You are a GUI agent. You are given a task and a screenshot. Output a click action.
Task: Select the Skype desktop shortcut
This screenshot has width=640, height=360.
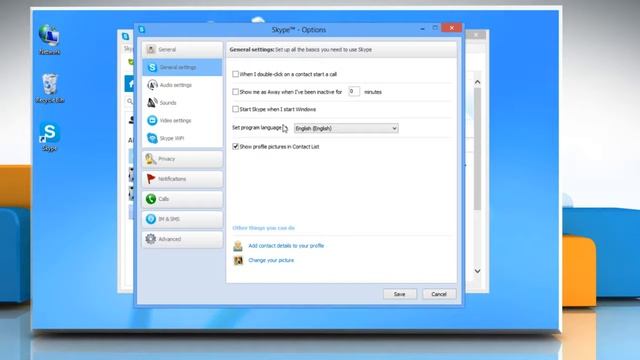[x=49, y=137]
